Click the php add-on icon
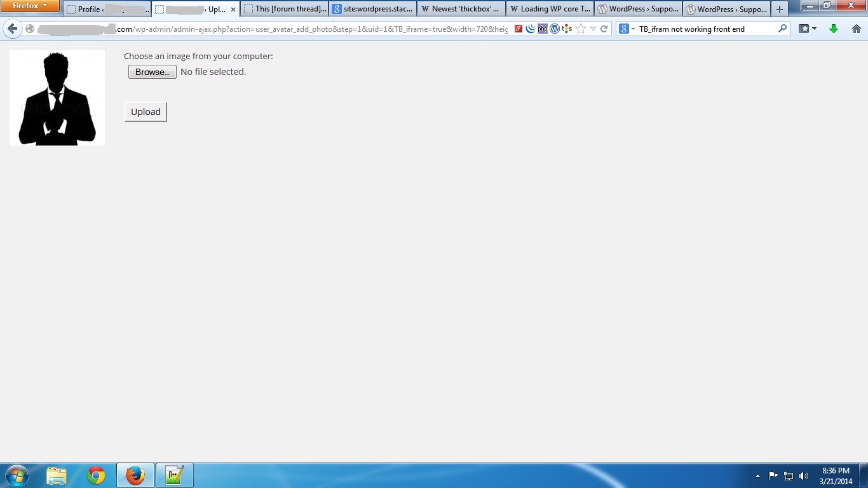Screen dimensions: 868x488 (x=542, y=29)
